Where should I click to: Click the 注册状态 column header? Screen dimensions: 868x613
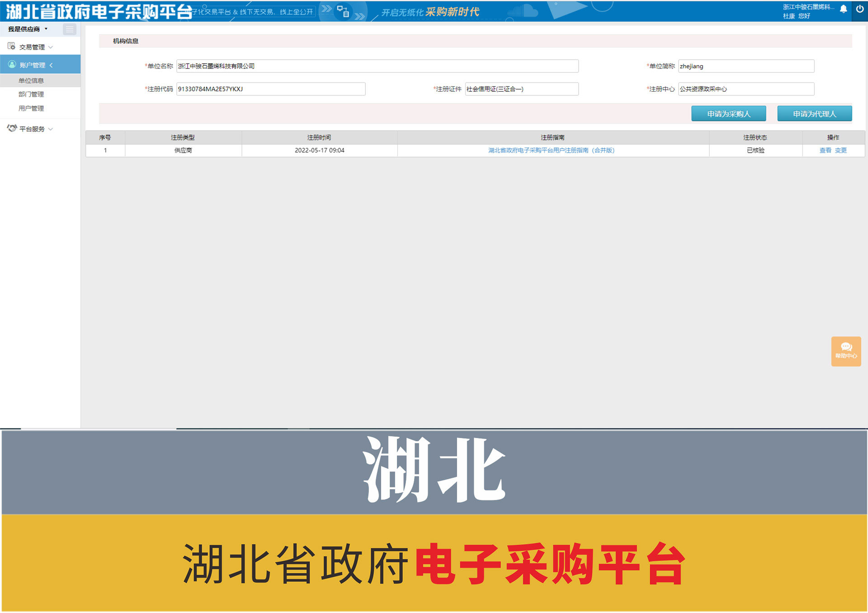click(755, 137)
